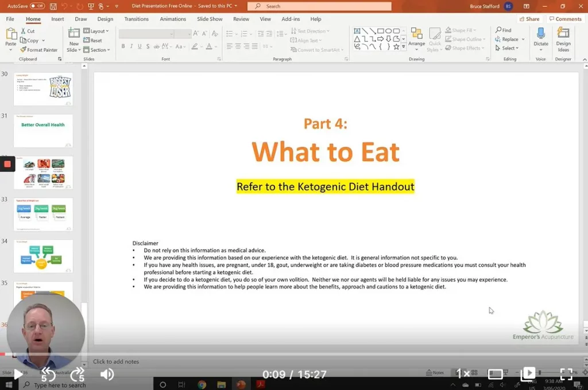Select the Slide Show tab
This screenshot has height=390, width=588.
tap(210, 19)
